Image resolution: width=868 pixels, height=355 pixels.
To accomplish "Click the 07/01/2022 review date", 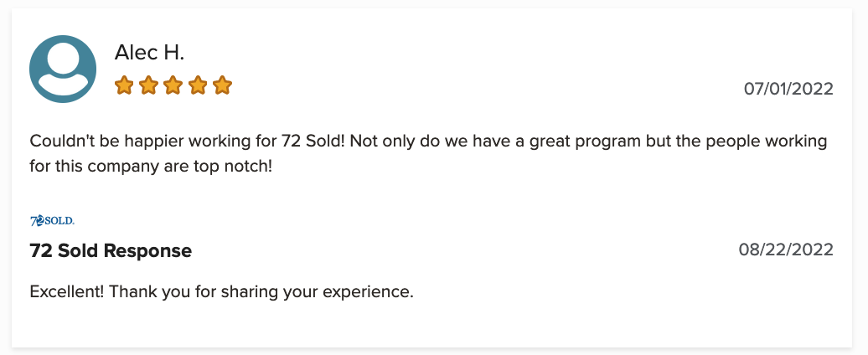I will pos(788,89).
